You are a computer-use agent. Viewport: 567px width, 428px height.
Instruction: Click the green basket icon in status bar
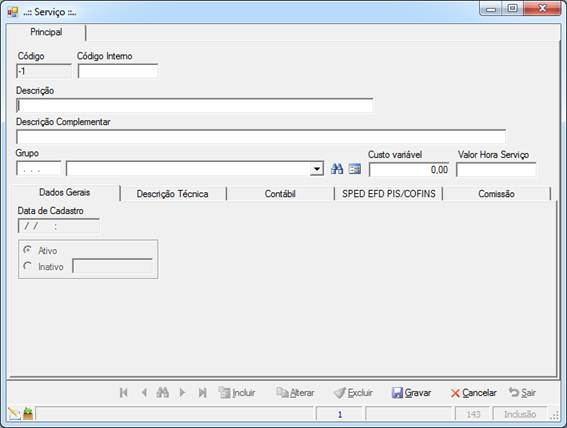point(28,414)
